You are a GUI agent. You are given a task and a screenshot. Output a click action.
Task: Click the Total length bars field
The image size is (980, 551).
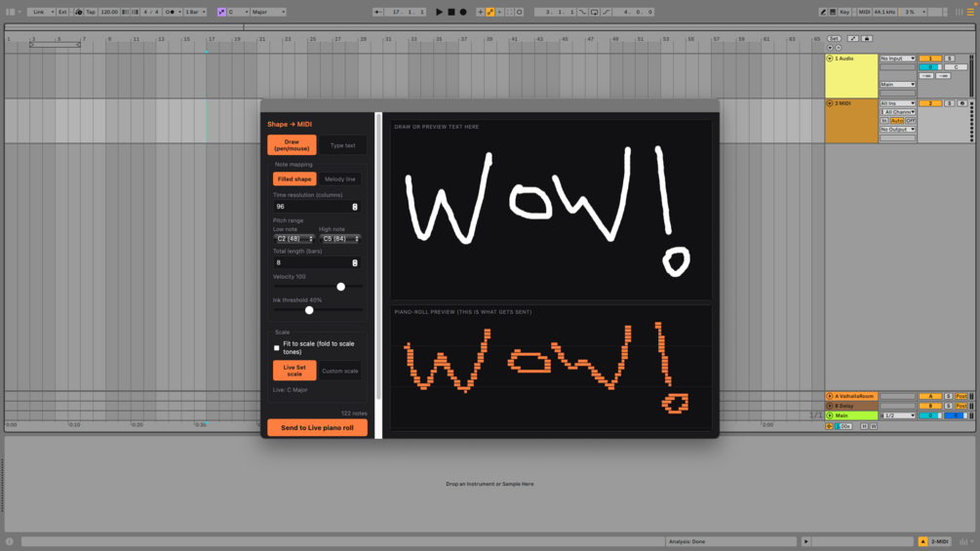tap(316, 262)
